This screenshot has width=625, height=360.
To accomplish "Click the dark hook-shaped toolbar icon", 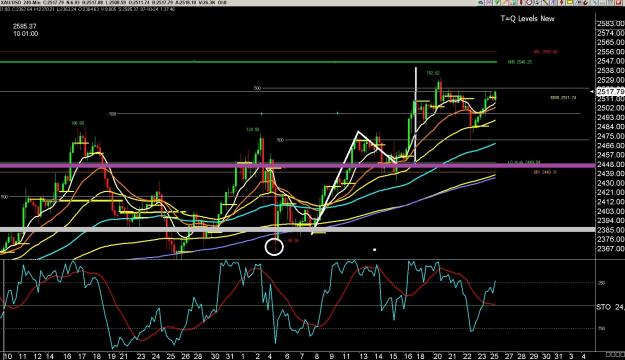I will coord(585,2).
